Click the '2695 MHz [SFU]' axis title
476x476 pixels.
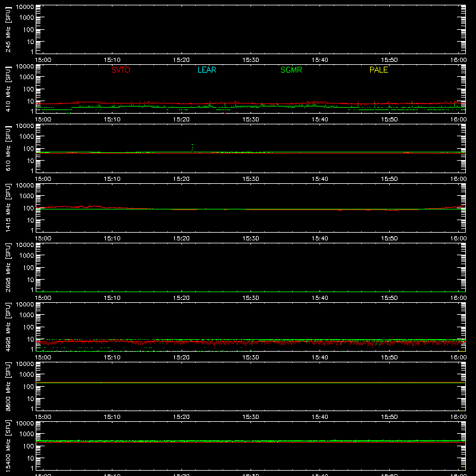[x=8, y=267]
